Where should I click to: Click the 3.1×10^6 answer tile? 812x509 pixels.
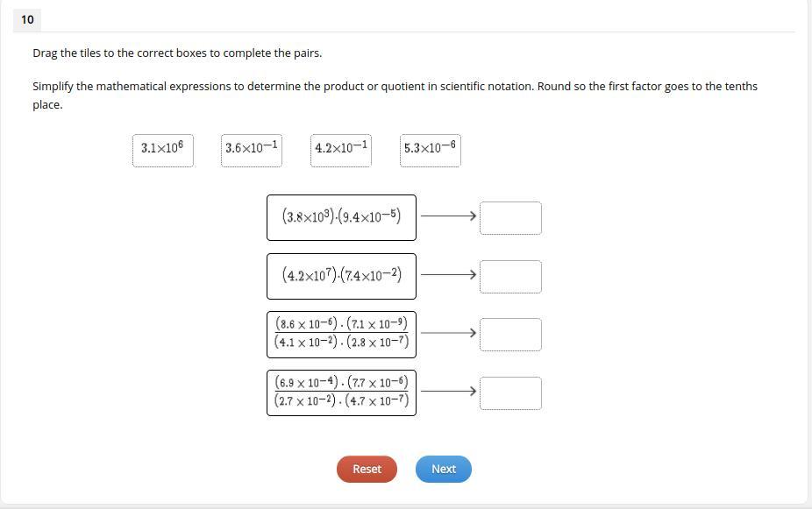pyautogui.click(x=162, y=150)
